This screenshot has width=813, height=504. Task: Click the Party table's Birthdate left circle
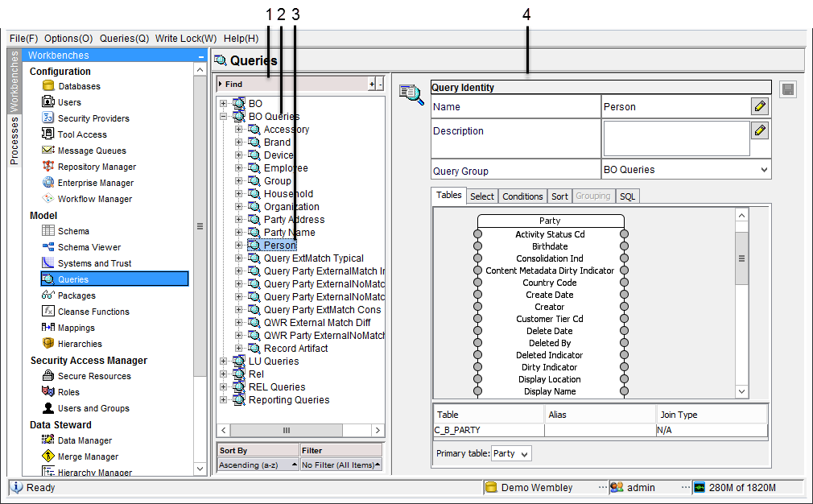pos(477,246)
